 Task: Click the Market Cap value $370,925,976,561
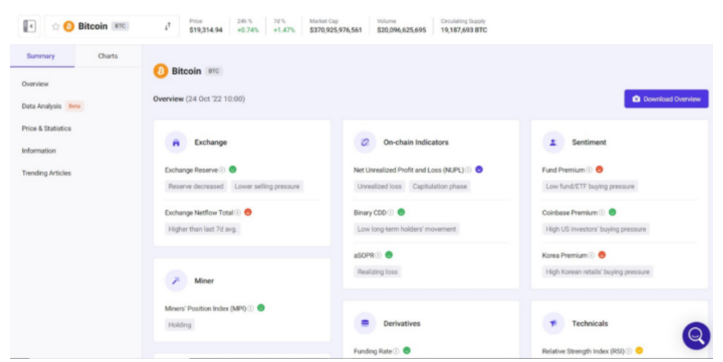pyautogui.click(x=336, y=30)
